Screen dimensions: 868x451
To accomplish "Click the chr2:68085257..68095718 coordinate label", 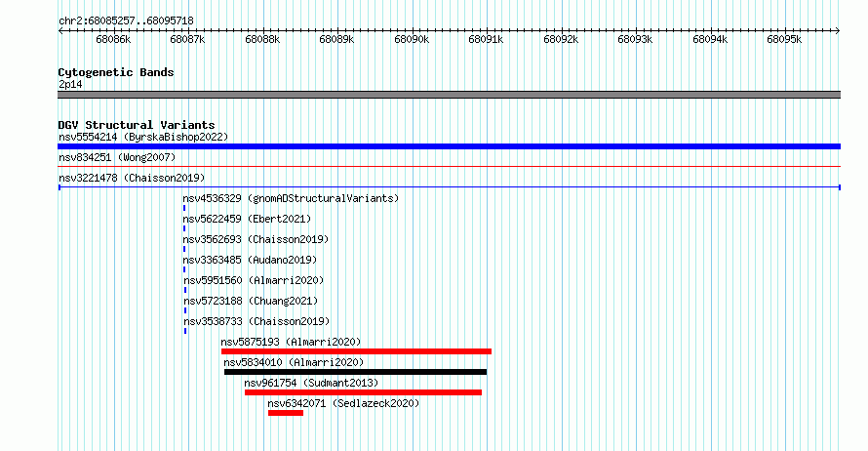I will pyautogui.click(x=126, y=21).
